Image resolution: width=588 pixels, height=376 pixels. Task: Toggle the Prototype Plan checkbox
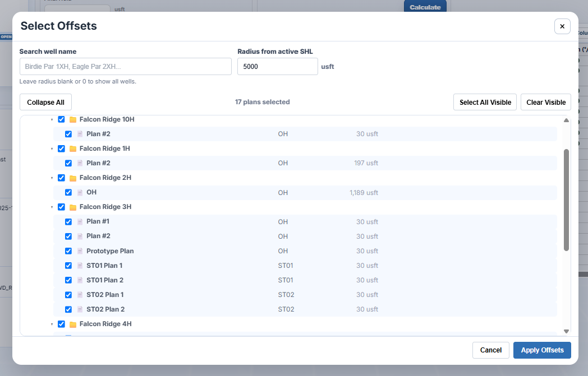click(68, 251)
